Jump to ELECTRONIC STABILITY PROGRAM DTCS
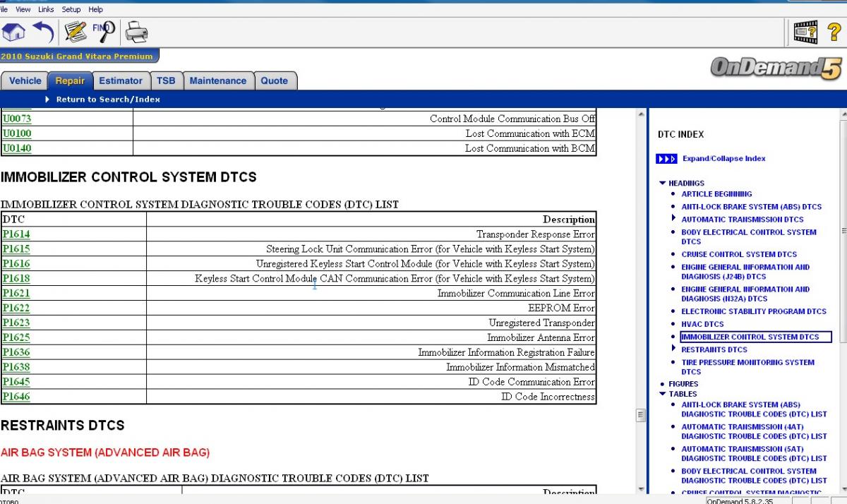Viewport: 847px width, 504px height. point(754,311)
